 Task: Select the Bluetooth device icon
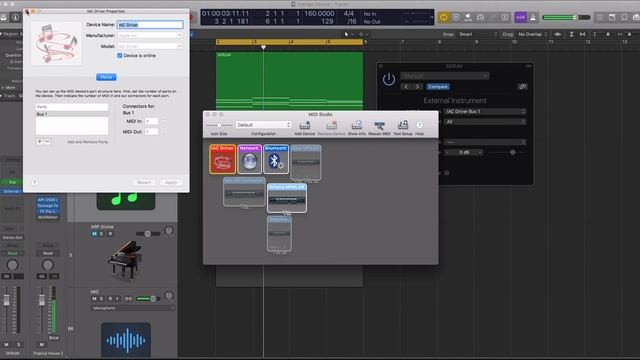pos(276,159)
